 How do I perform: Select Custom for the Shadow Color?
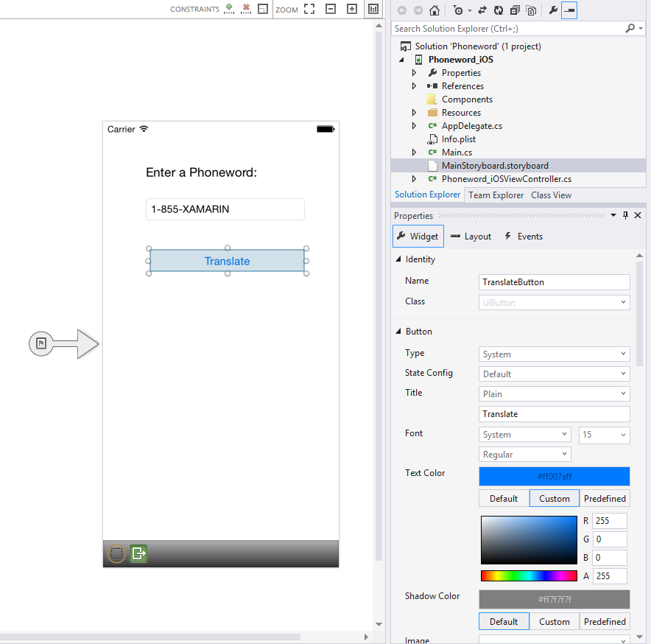tap(554, 621)
